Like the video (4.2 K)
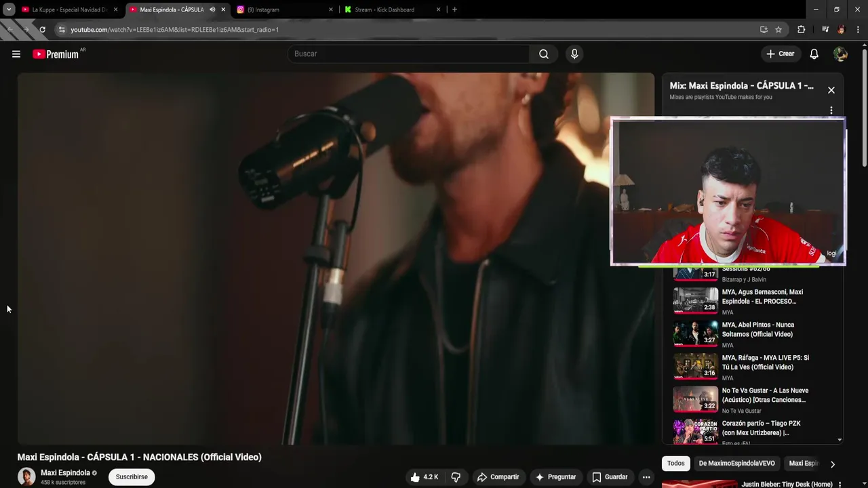 (x=425, y=477)
